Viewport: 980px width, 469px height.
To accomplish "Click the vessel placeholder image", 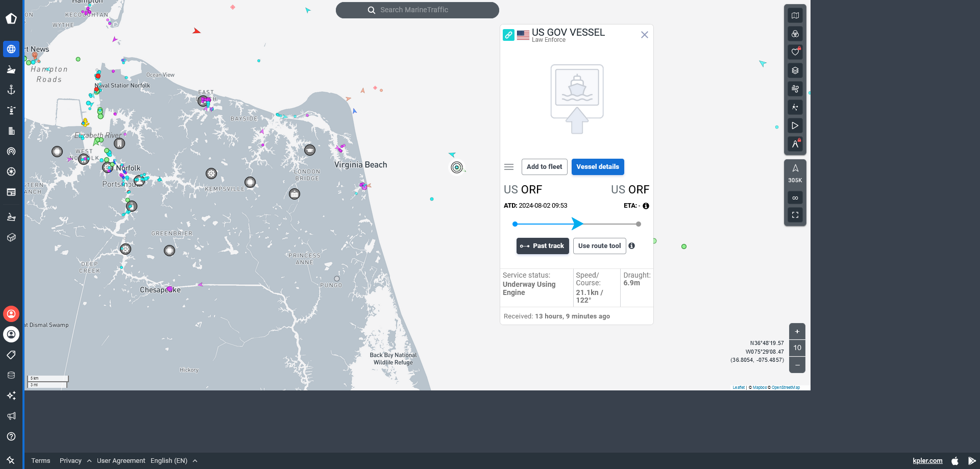I will click(577, 99).
